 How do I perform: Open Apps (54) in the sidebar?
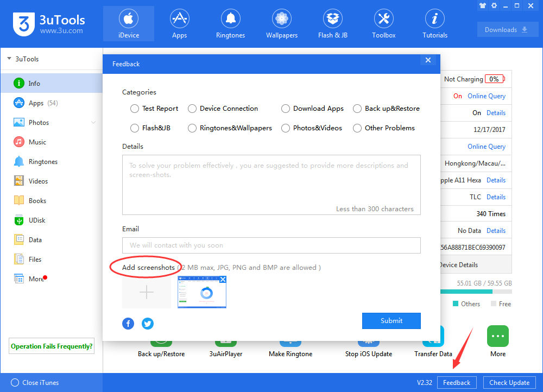pyautogui.click(x=52, y=103)
